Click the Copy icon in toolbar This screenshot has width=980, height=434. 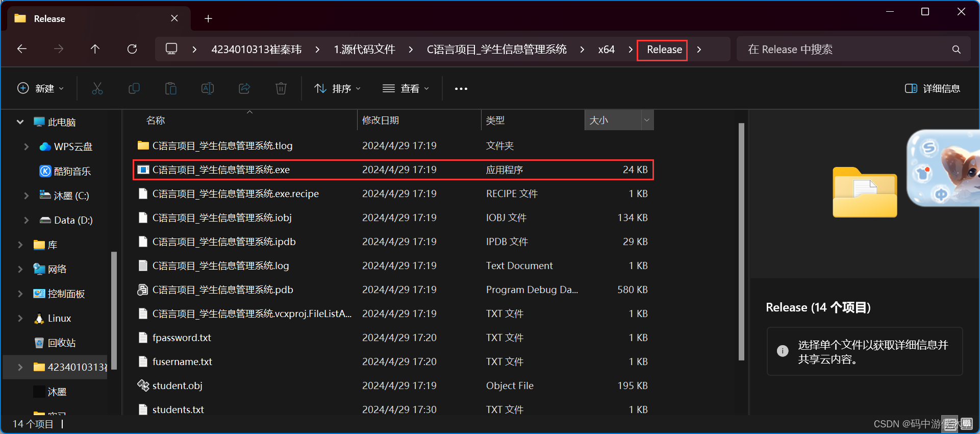(134, 88)
